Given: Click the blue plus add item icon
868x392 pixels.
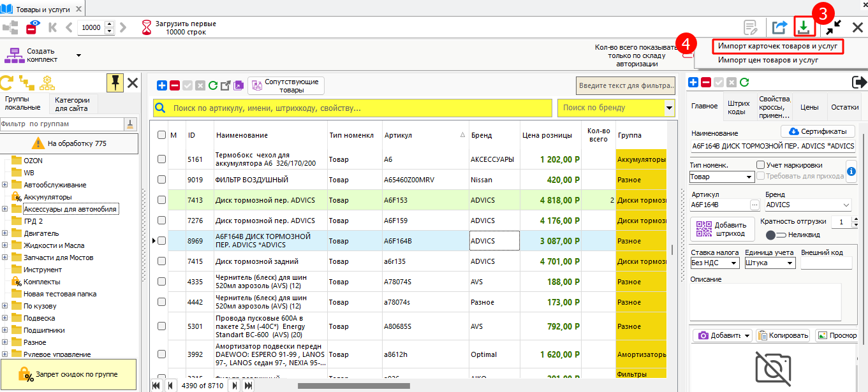Looking at the screenshot, I should point(162,85).
